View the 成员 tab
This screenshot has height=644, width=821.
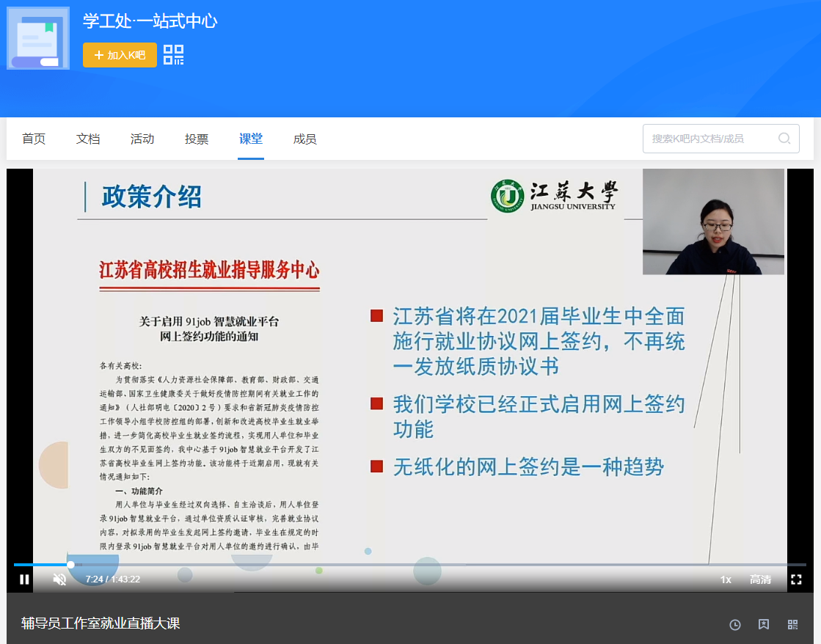(304, 139)
